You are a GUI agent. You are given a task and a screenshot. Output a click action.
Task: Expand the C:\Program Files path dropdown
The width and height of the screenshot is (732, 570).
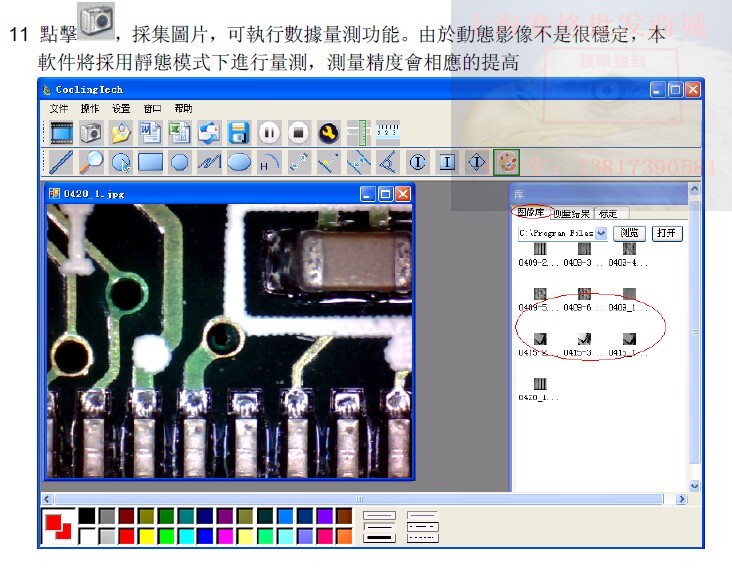(601, 233)
